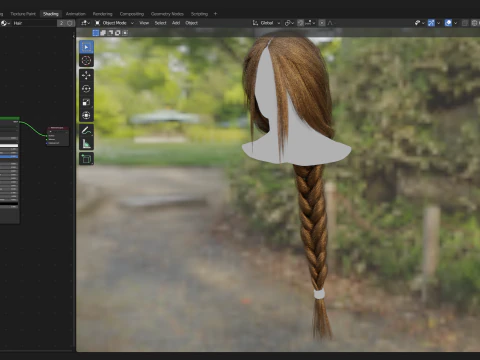
Task: Select the green-header shader node
Action: (x=10, y=170)
